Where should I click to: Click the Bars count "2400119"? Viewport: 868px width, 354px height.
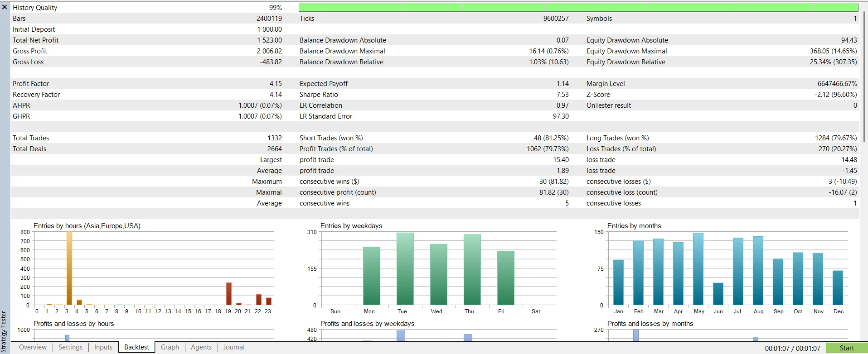(x=269, y=19)
